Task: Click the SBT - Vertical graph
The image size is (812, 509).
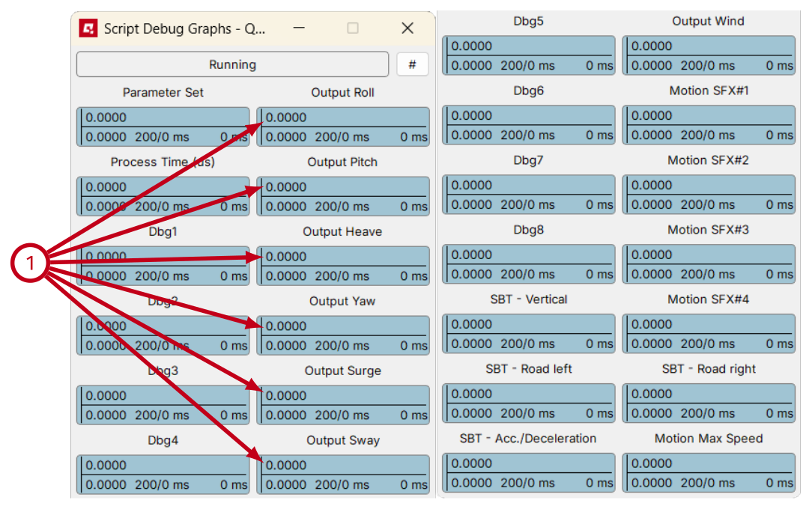Action: tap(529, 334)
